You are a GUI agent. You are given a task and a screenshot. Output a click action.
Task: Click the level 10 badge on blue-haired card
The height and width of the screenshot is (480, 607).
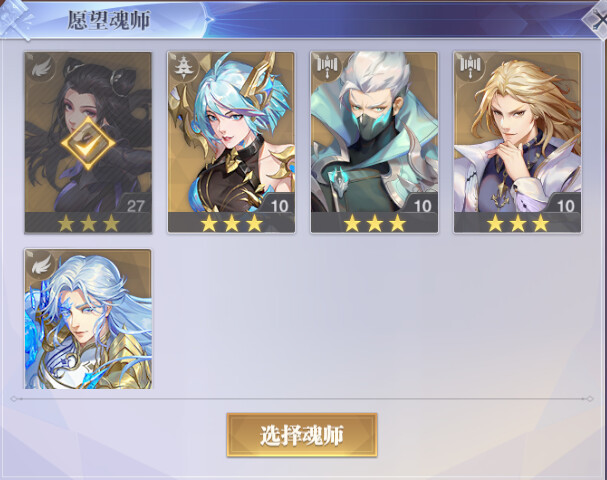pyautogui.click(x=279, y=205)
